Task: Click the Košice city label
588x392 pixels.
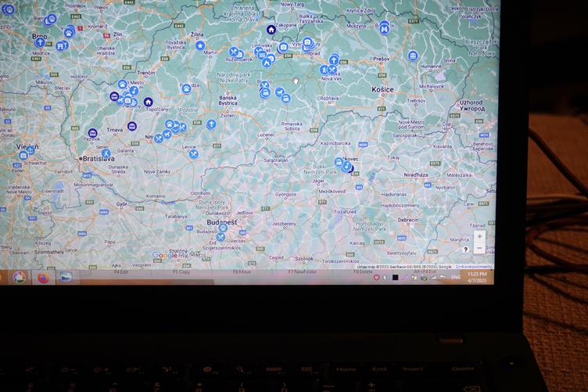Action: (x=382, y=89)
